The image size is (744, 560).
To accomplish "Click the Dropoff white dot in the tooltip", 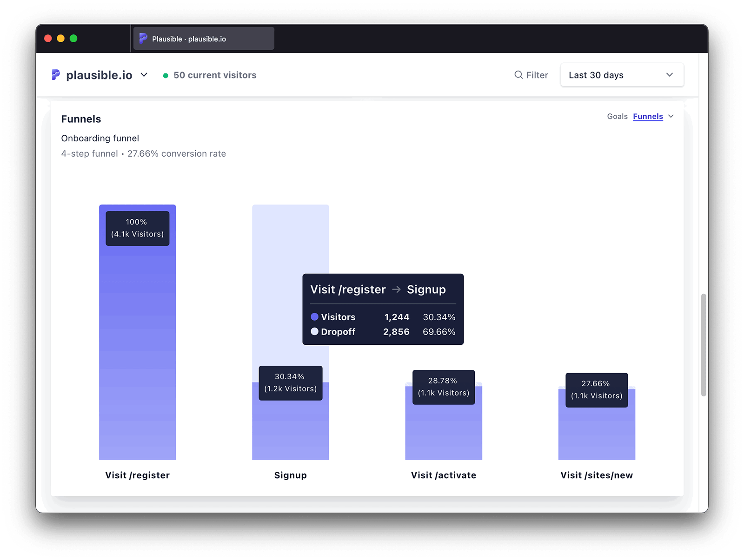I will pyautogui.click(x=315, y=332).
